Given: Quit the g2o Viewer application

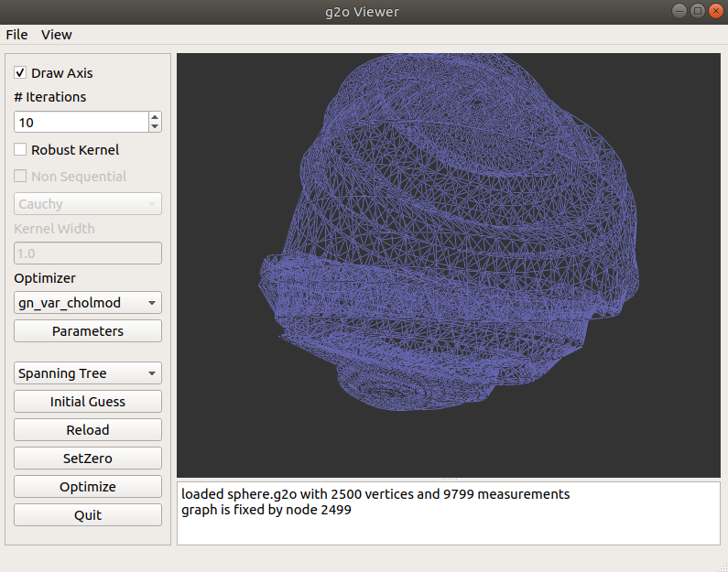Looking at the screenshot, I should [88, 515].
